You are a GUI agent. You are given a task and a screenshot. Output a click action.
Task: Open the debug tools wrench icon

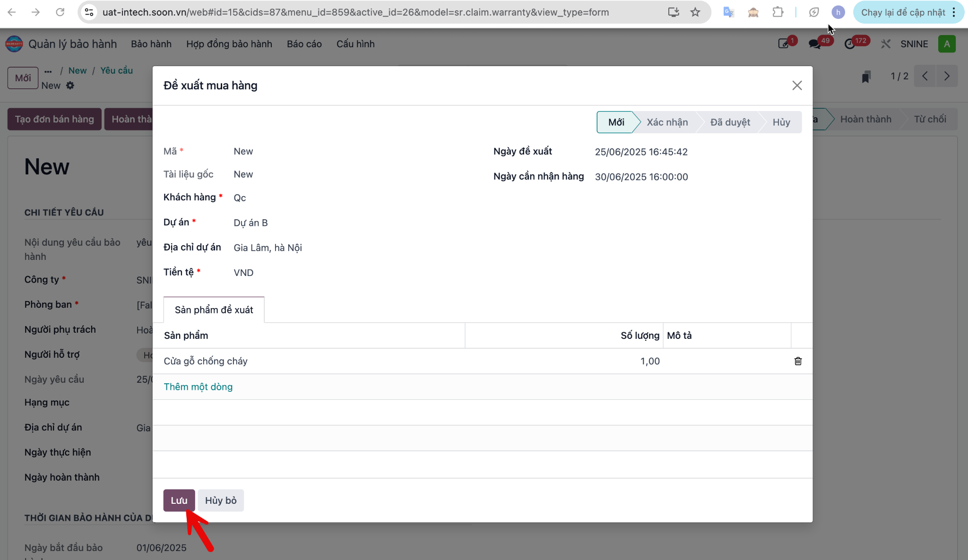pos(886,44)
